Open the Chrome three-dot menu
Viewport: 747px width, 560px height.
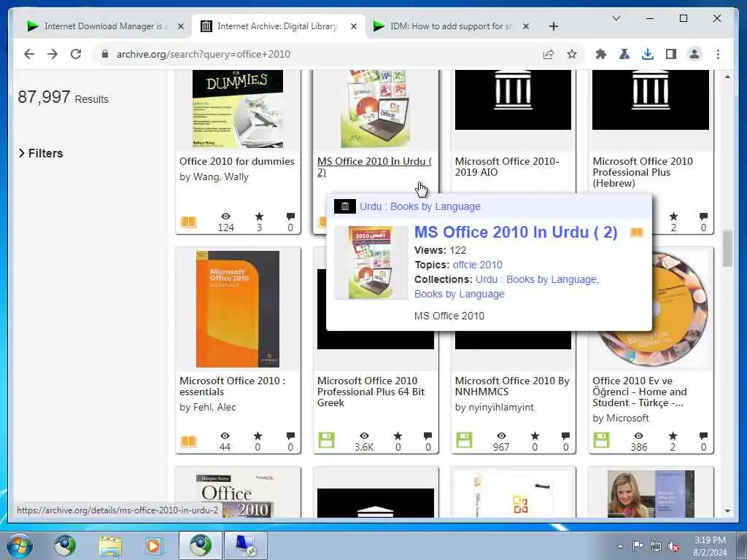click(x=718, y=54)
